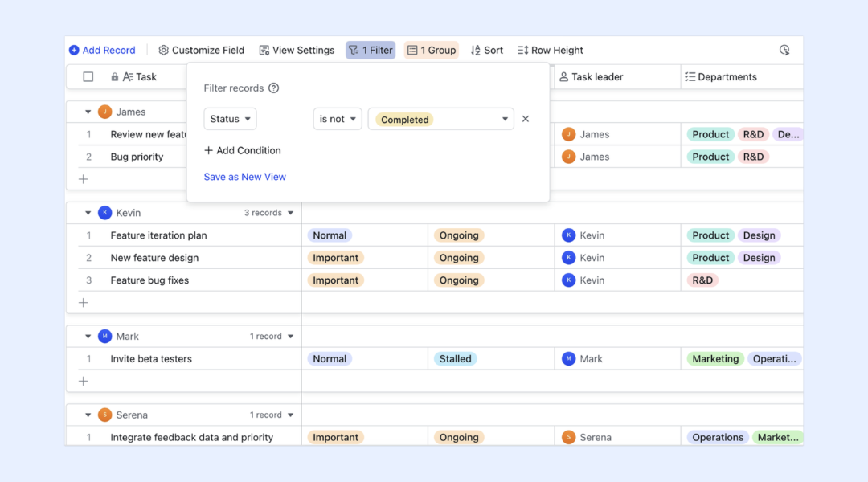
Task: Click Product tag on Bug priority row
Action: [x=710, y=157]
